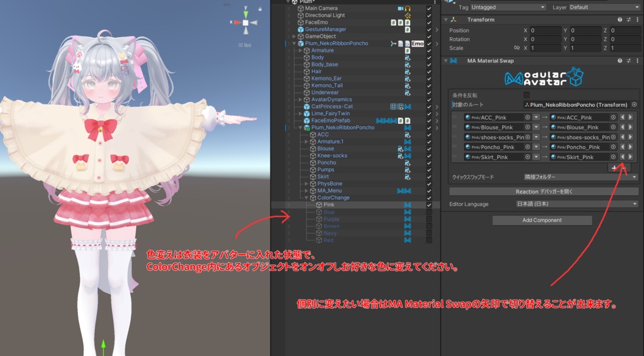
Task: Click the Emo badge on Plum_NekoRibbonPoncho
Action: (x=418, y=43)
